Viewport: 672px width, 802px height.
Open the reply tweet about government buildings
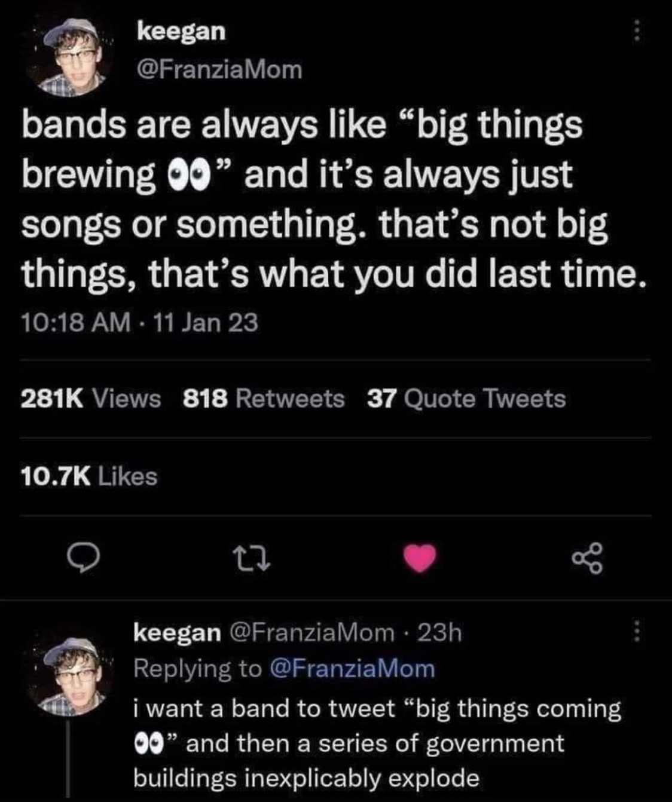pyautogui.click(x=377, y=743)
